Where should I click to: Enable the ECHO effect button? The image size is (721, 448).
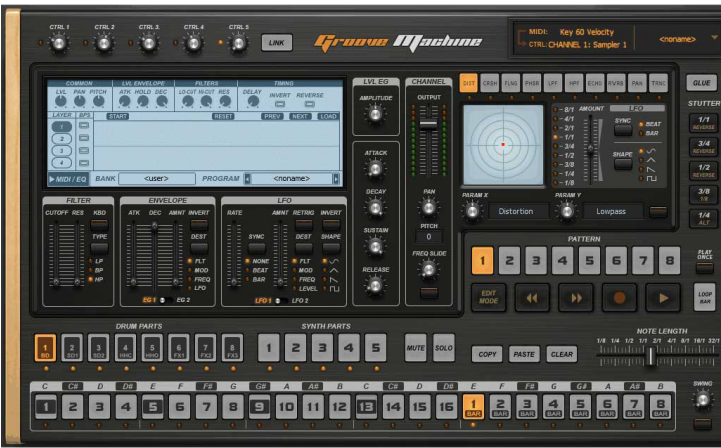point(595,83)
